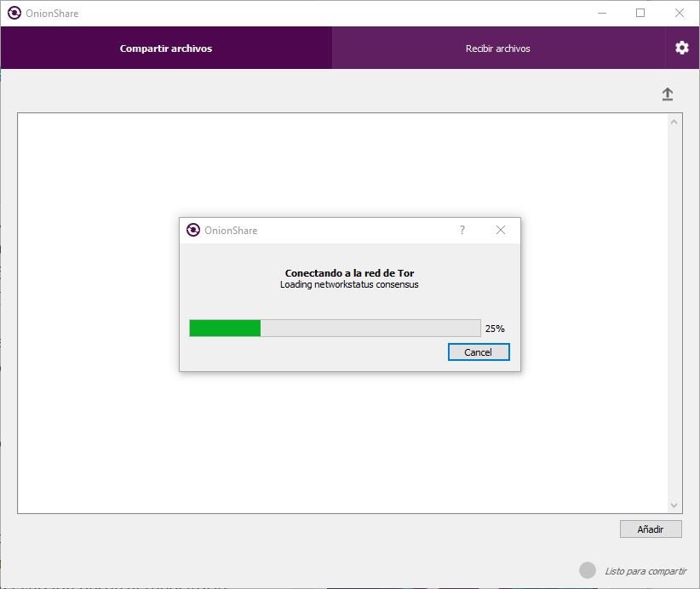
Task: Switch to Compartir archivos tab
Action: (166, 48)
